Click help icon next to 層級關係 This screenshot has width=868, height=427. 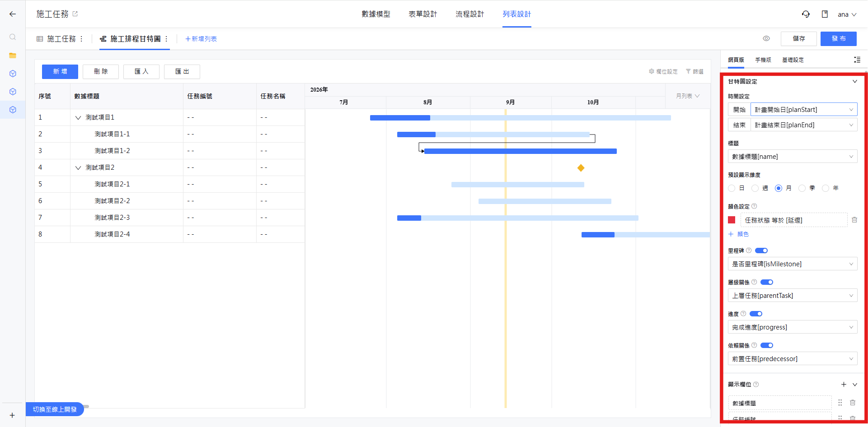click(x=754, y=282)
